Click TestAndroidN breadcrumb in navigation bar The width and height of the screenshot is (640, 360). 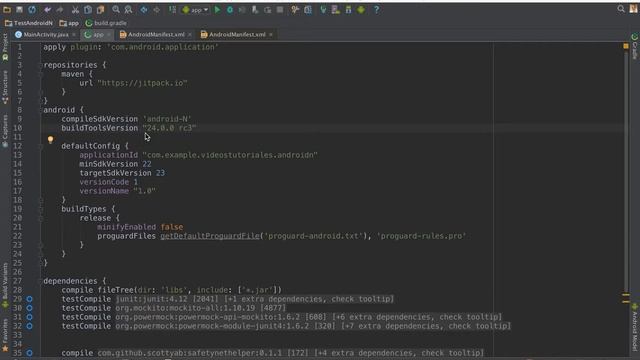29,23
